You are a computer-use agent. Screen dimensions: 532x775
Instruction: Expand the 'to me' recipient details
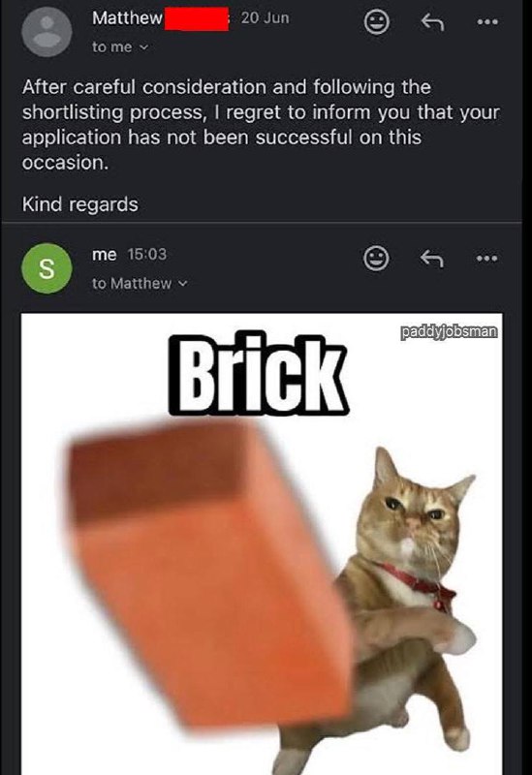click(x=119, y=46)
